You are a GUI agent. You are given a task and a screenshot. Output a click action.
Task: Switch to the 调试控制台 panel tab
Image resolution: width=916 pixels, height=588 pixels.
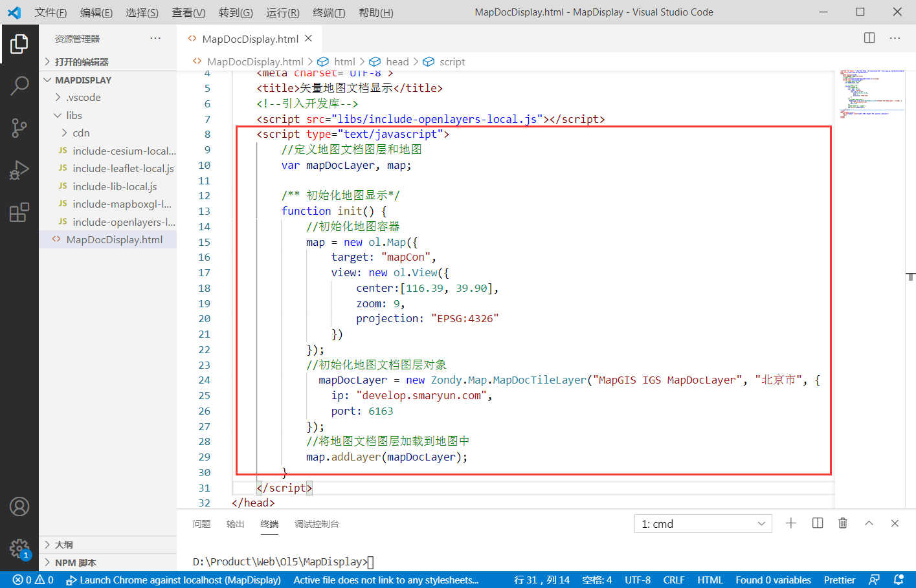click(x=317, y=524)
